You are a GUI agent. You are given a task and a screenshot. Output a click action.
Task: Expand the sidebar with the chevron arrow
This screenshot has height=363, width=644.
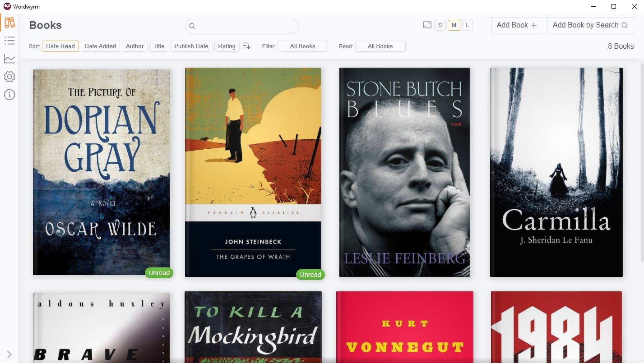[x=9, y=354]
